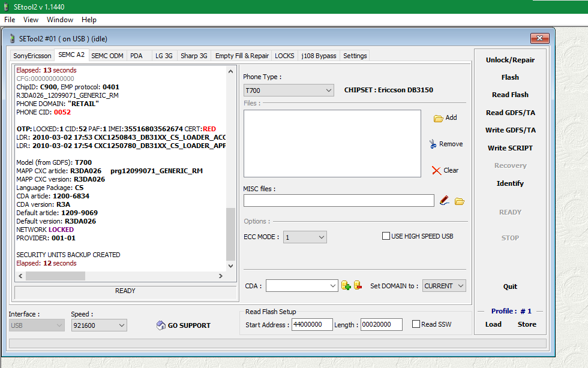
Task: Open the Phone Type dropdown showing T700
Action: [x=289, y=90]
